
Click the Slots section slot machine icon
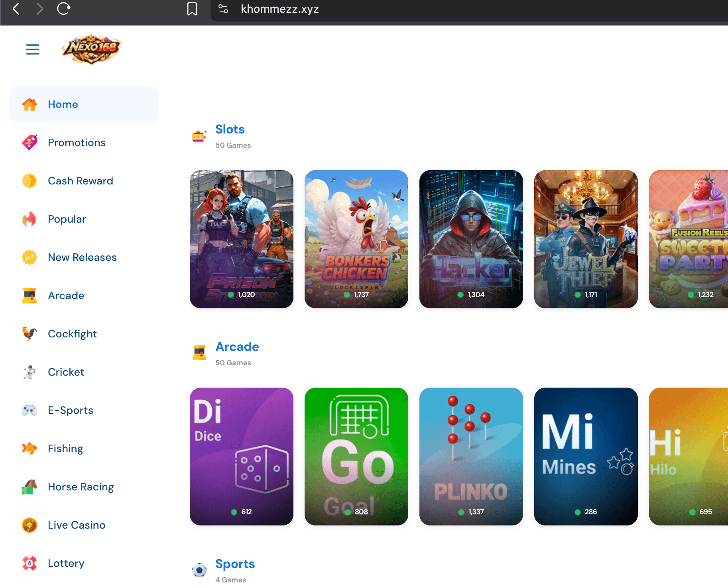(199, 136)
